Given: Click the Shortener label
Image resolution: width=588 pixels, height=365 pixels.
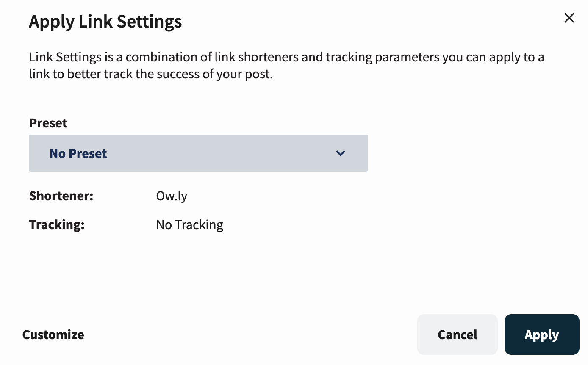Looking at the screenshot, I should [61, 196].
